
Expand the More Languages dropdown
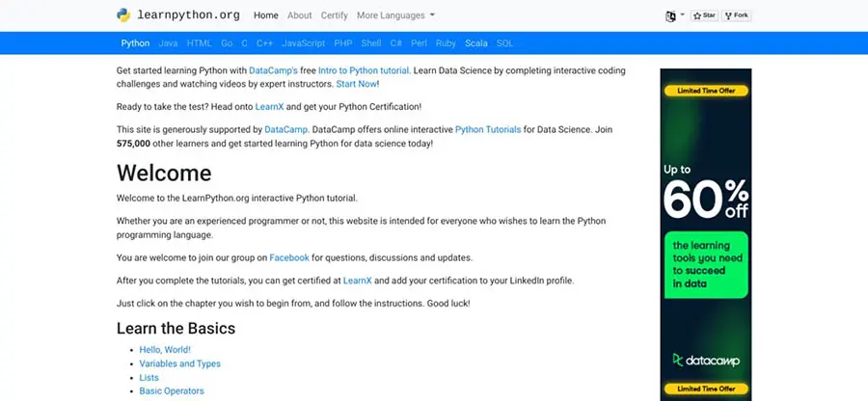395,15
